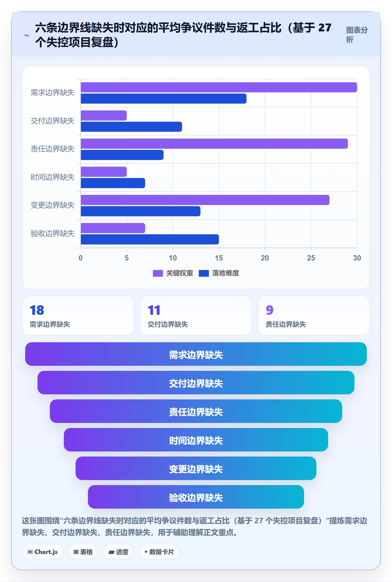Image resolution: width=392 pixels, height=582 pixels.
Task: Click the blue chart bar for 责任边界缺失
Action: (122, 155)
